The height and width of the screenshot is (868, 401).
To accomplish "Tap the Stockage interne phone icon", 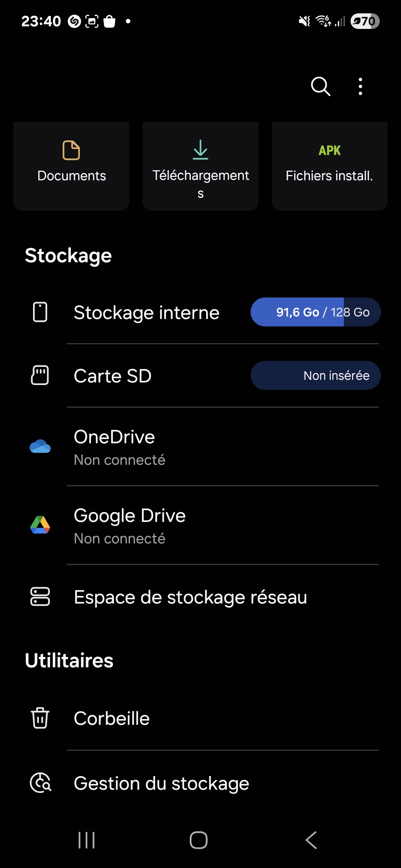I will (40, 312).
